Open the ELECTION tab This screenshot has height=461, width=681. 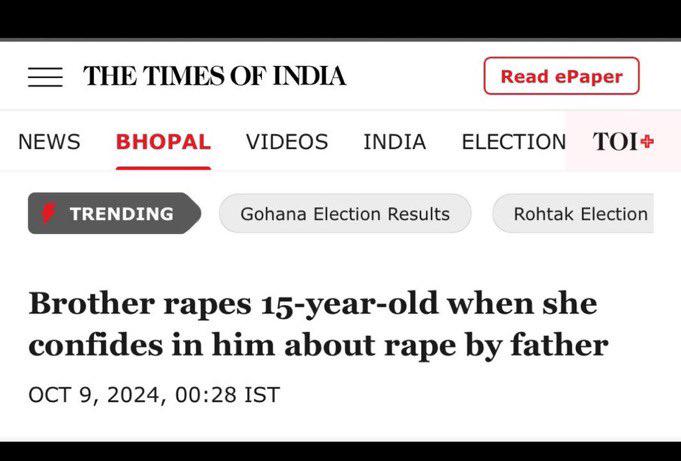[x=513, y=142]
